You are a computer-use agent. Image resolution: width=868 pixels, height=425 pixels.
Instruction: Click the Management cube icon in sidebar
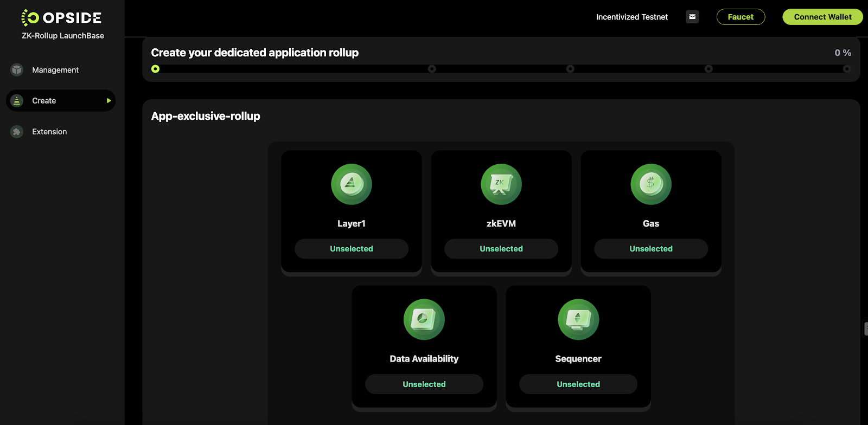17,70
